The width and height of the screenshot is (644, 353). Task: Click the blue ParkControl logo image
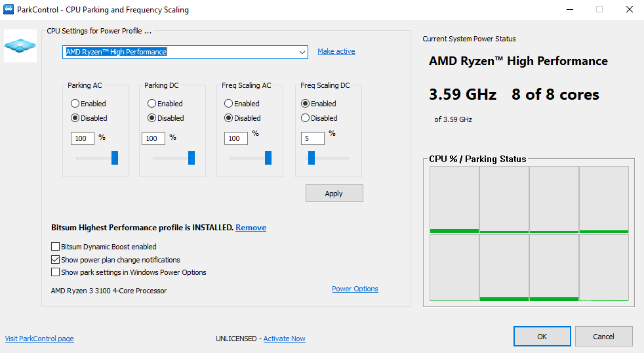[x=20, y=46]
